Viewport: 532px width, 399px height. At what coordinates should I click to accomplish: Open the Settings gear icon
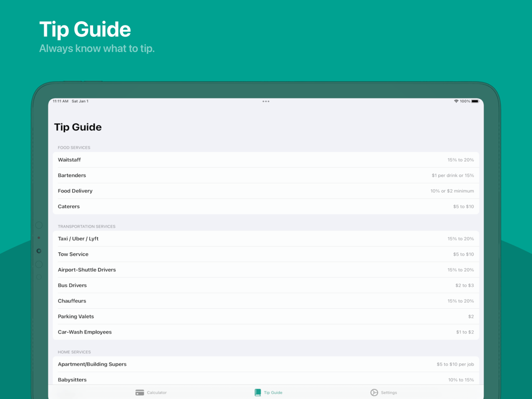pos(374,393)
